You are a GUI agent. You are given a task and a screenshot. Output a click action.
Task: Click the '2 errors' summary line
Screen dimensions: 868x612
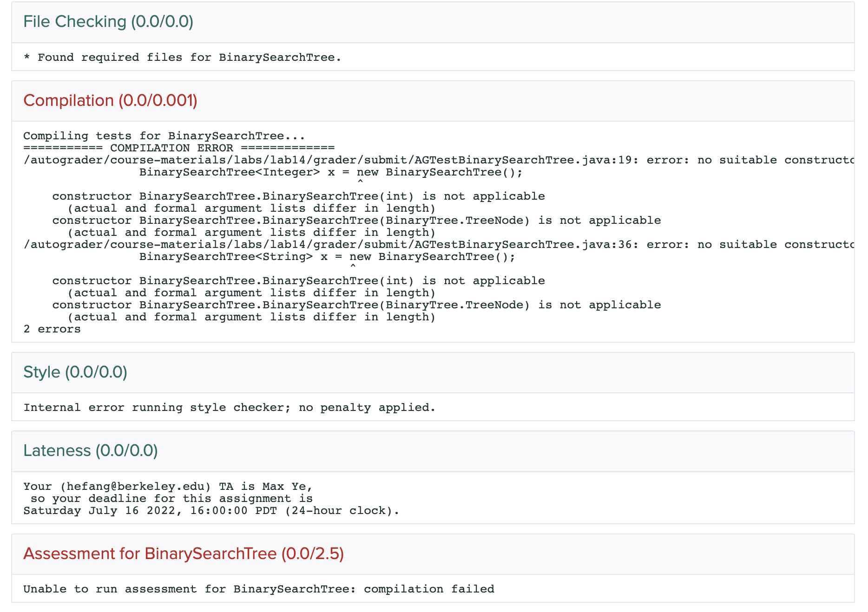pos(52,329)
